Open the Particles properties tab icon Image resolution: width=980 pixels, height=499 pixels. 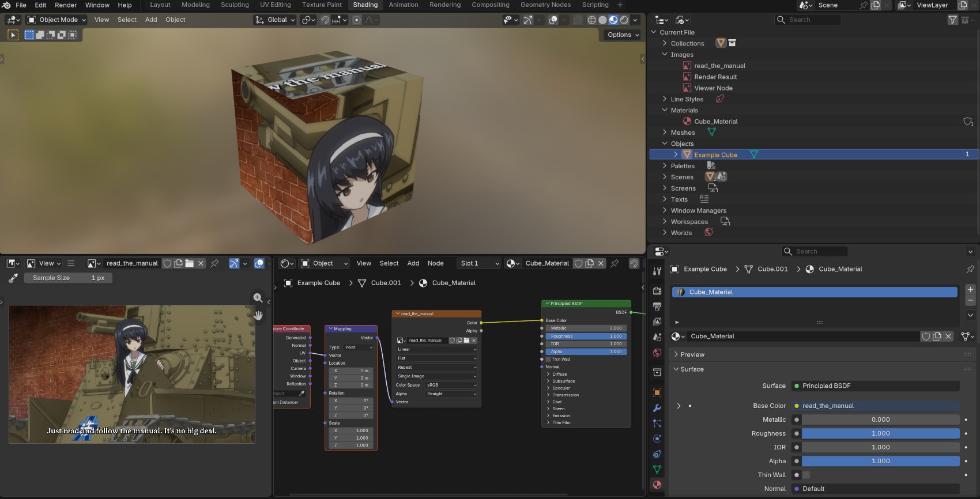[x=657, y=423]
